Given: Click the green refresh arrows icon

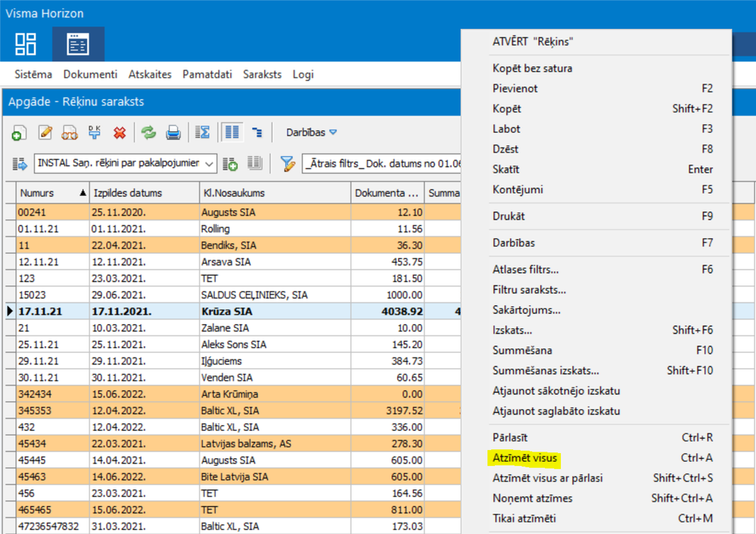Looking at the screenshot, I should click(149, 133).
